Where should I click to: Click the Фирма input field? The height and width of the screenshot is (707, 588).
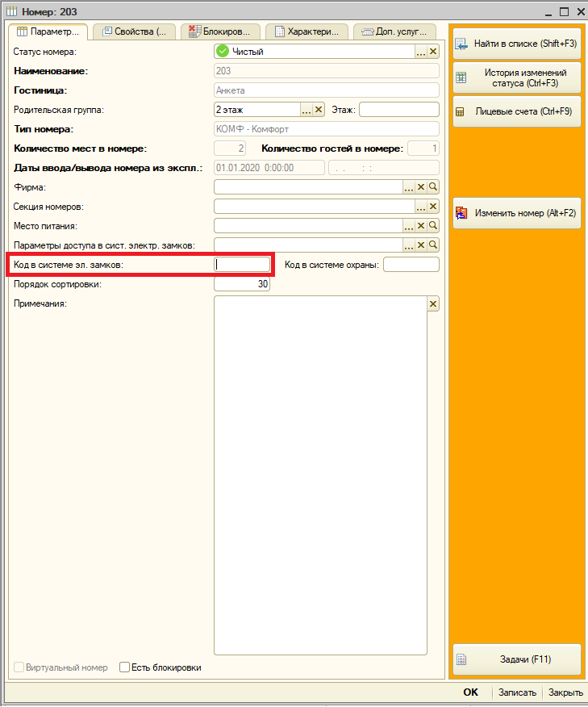[x=308, y=187]
